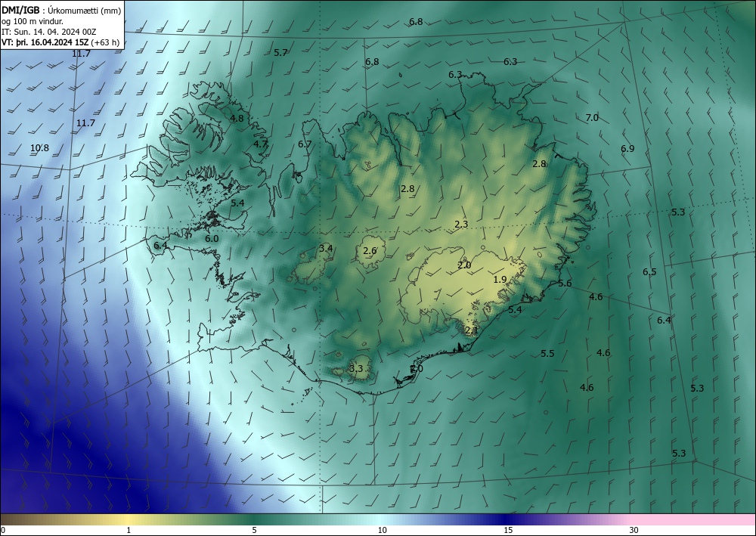756x536 pixels.
Task: Click the 2.6 value on Hofsjökull glacier
Action: tap(370, 251)
